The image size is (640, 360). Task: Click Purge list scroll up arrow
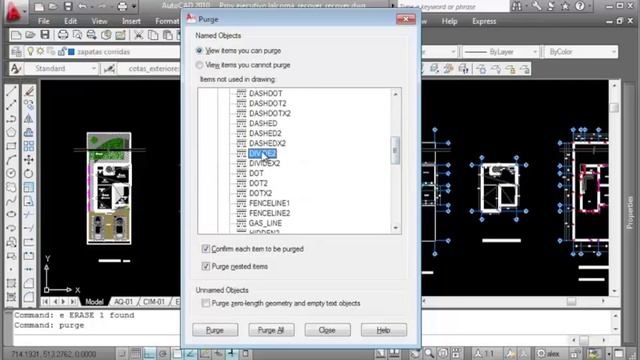click(x=395, y=94)
